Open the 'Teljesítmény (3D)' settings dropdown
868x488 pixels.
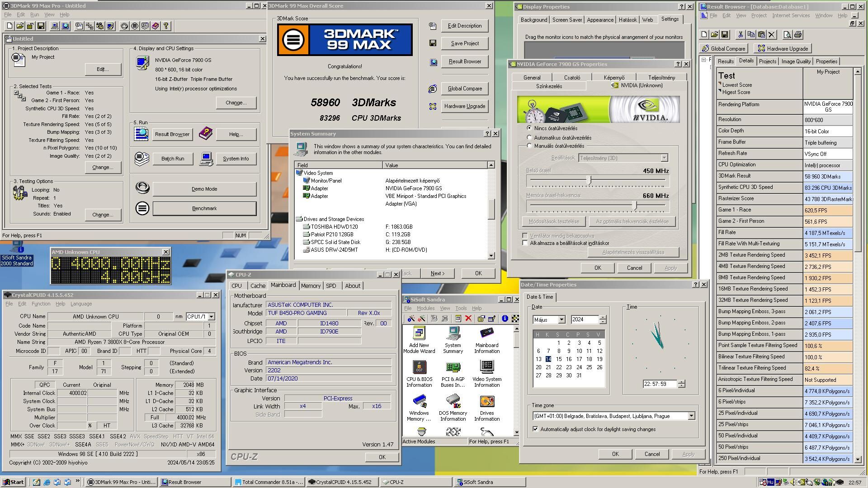(x=664, y=158)
